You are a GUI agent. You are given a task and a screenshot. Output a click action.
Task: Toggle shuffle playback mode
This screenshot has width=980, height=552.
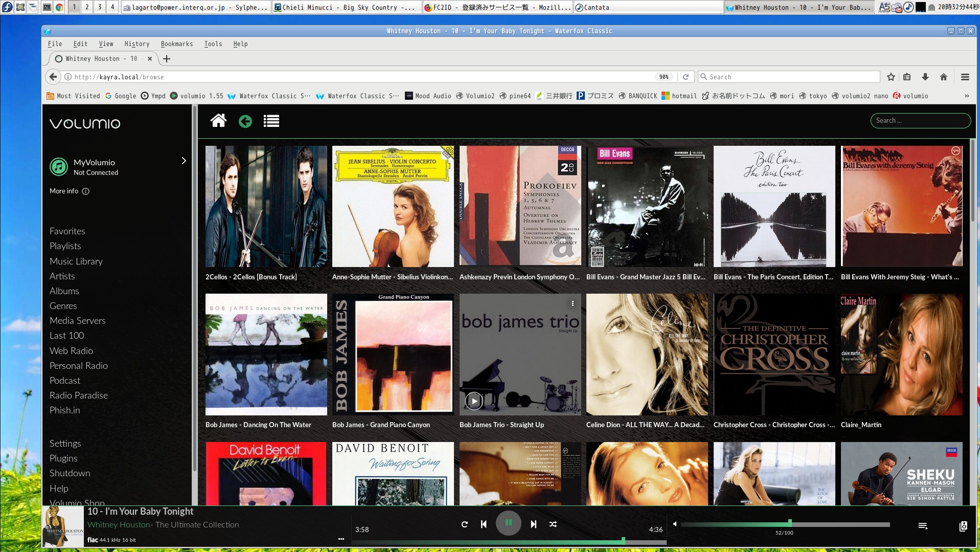(x=553, y=524)
